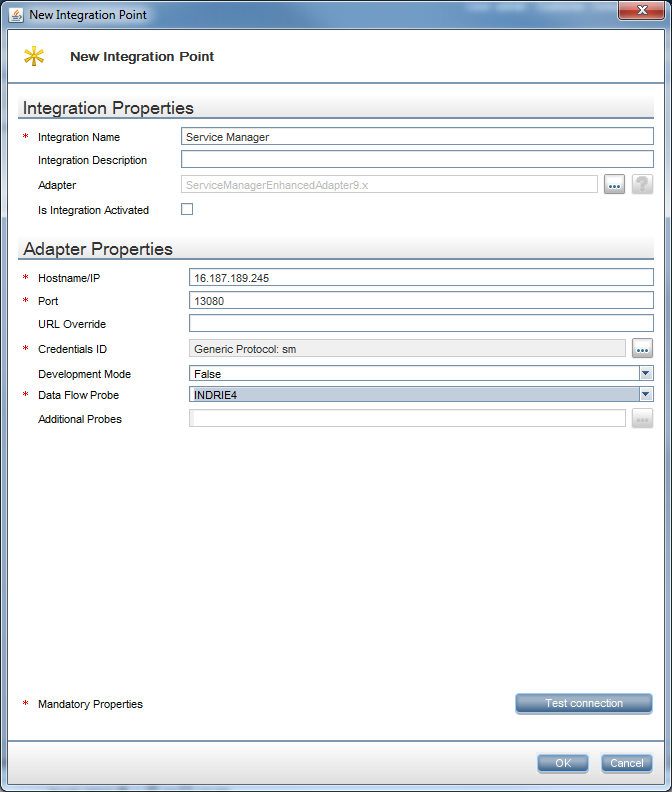Click the Is Integration Activated label
This screenshot has height=792, width=672.
click(93, 210)
